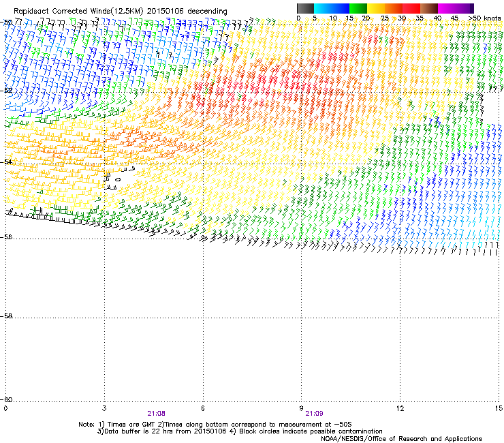The width and height of the screenshot is (504, 443).
Task: Click latitude axis label '-54'
Action: coord(7,162)
